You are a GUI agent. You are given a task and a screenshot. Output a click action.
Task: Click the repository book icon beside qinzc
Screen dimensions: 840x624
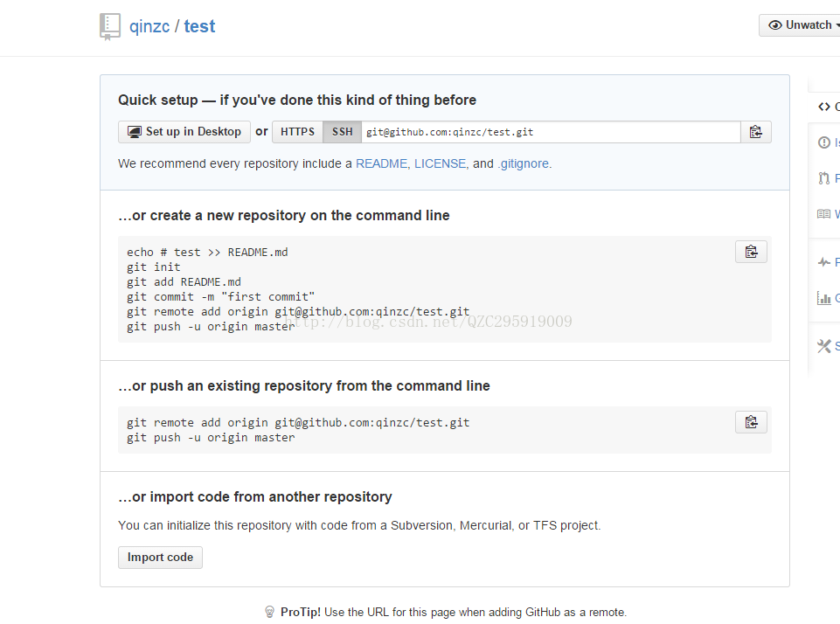pyautogui.click(x=110, y=27)
